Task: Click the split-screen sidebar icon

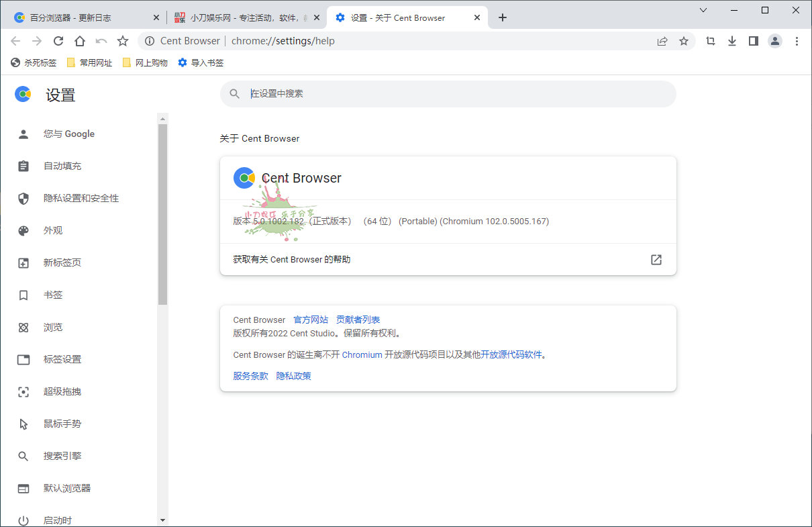Action: pos(753,41)
